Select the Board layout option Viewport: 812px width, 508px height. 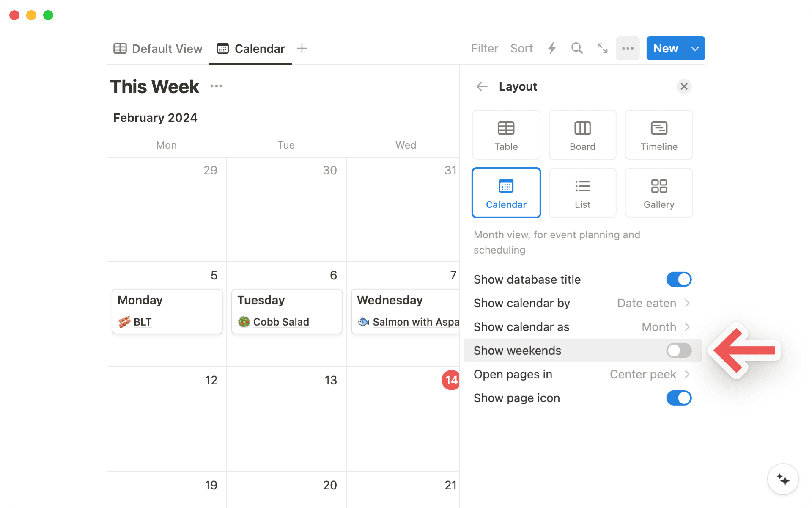tap(582, 135)
